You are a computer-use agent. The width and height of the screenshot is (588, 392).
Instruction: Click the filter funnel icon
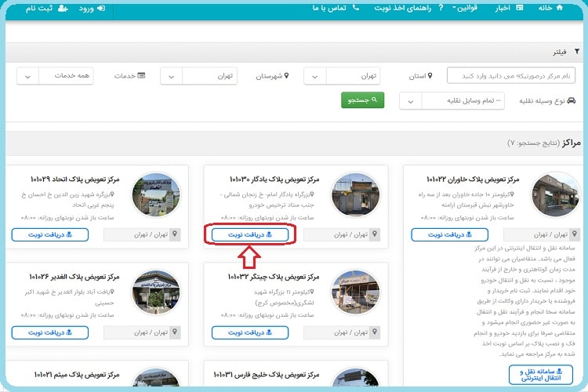coord(577,52)
